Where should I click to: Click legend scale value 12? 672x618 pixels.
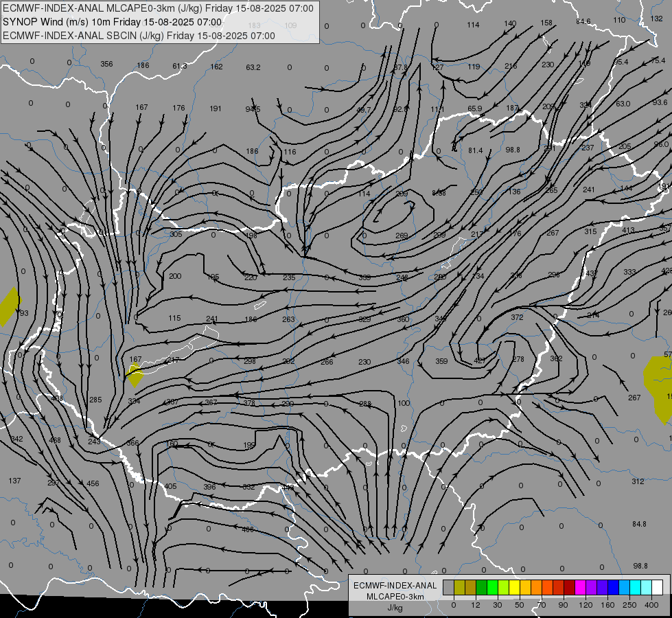pyautogui.click(x=476, y=605)
